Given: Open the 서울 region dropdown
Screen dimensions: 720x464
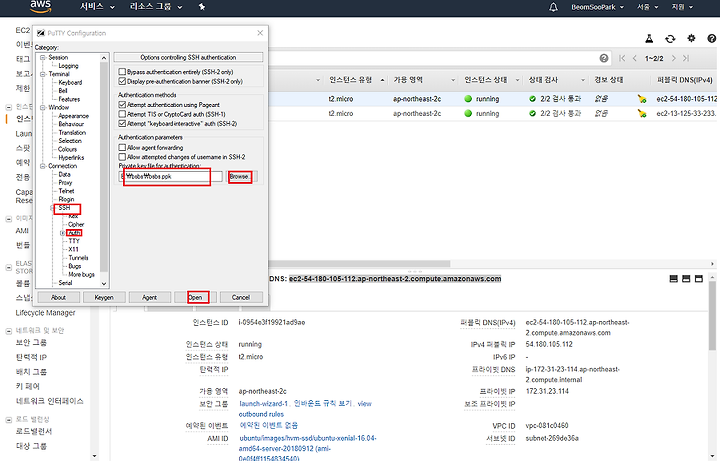Looking at the screenshot, I should click(x=647, y=7).
